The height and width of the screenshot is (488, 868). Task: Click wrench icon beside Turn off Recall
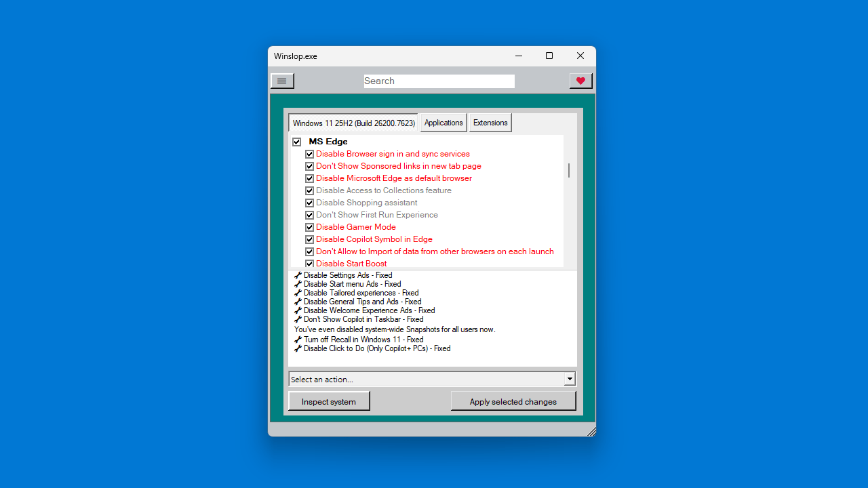point(298,340)
